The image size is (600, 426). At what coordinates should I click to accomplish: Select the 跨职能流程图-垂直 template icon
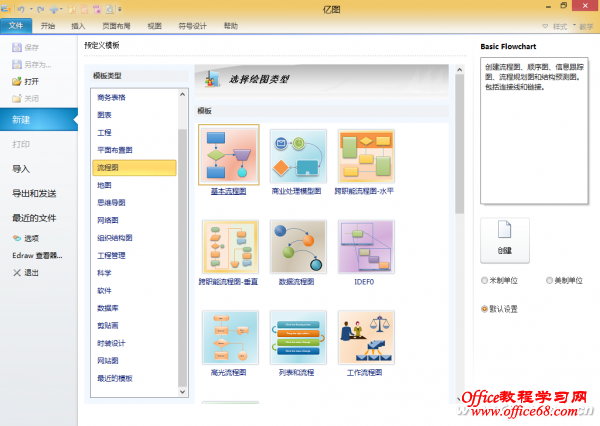coord(230,247)
